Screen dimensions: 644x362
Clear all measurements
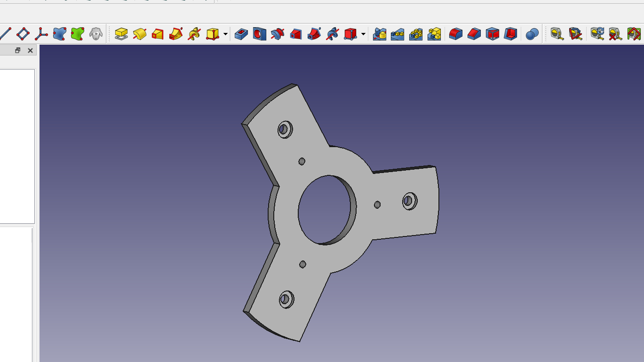[x=615, y=34]
